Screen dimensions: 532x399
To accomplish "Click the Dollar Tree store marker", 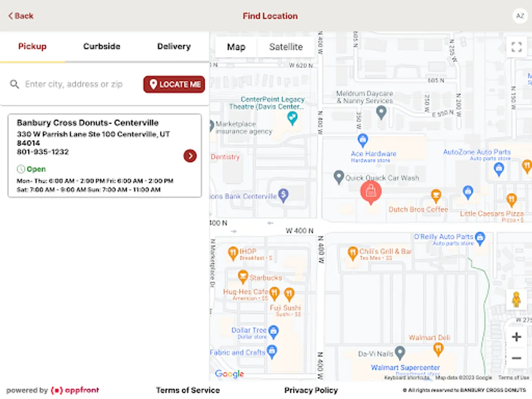I will coord(274,331).
